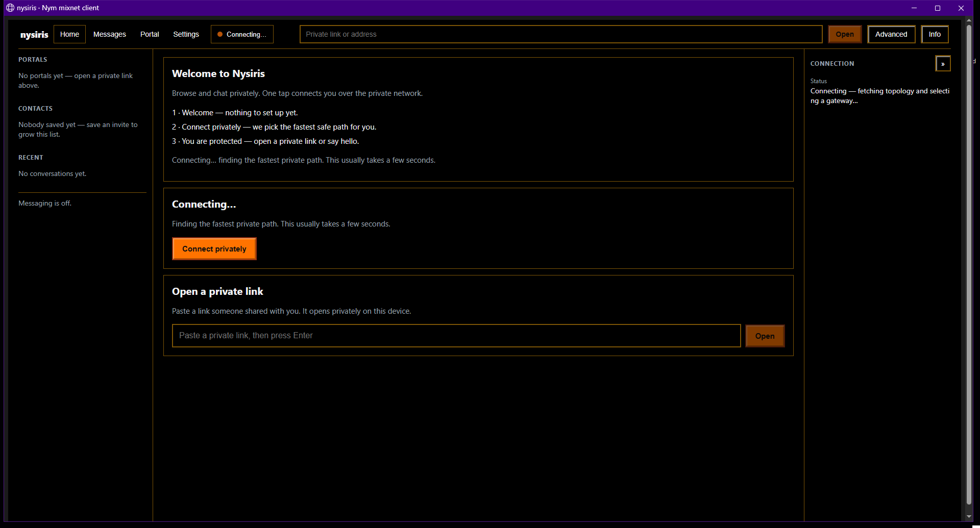Click the scrollbar down arrow
The height and width of the screenshot is (528, 980).
click(x=969, y=516)
